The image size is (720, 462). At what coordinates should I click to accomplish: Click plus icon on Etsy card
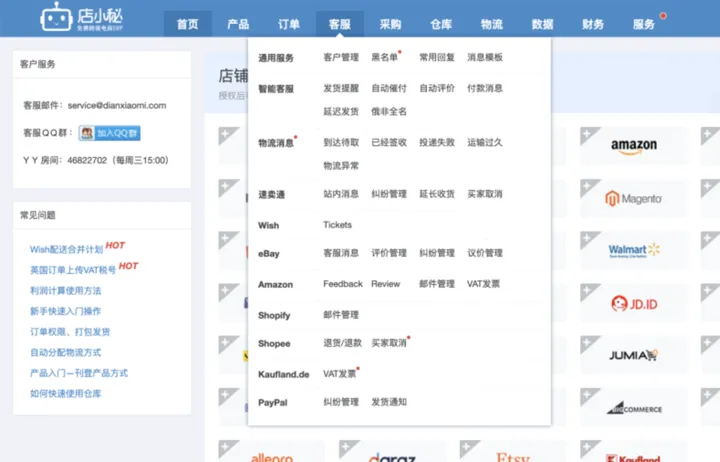coord(467,446)
